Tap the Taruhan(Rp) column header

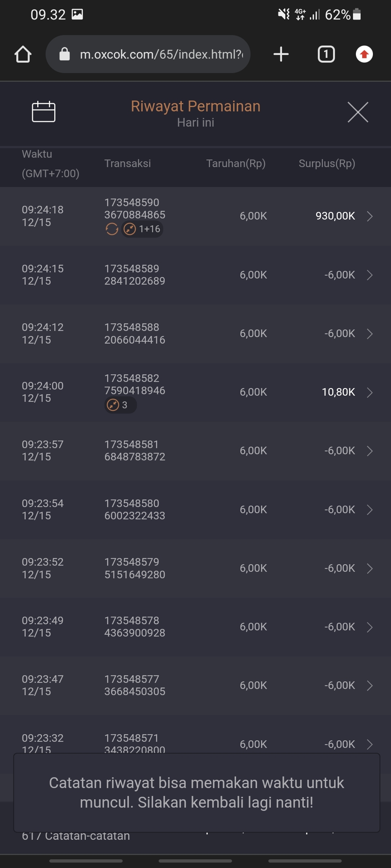(236, 163)
